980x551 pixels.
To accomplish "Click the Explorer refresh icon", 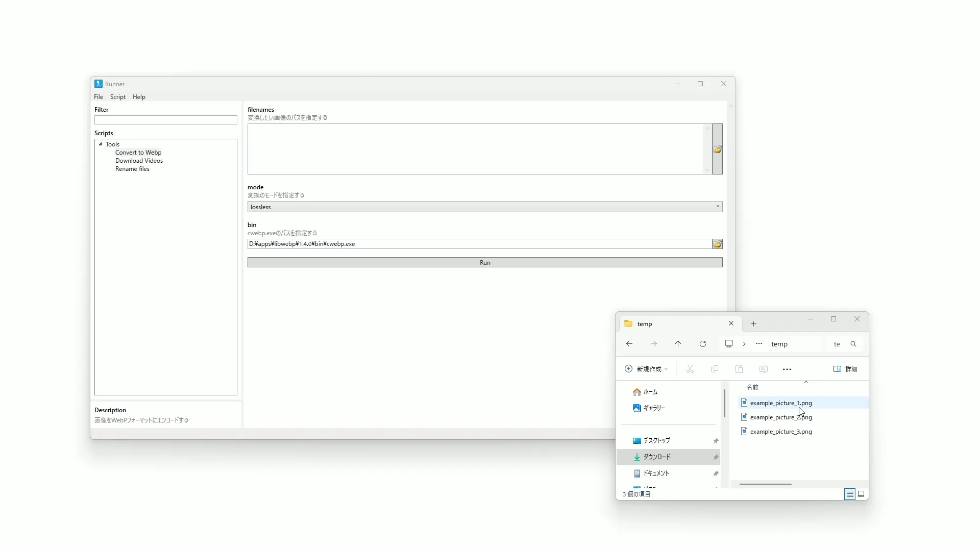I will pyautogui.click(x=703, y=344).
